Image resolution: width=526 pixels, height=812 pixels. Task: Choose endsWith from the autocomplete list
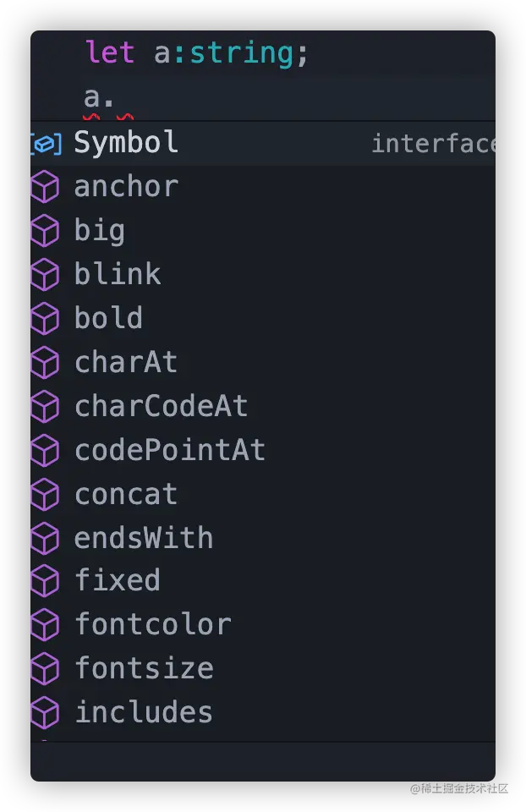(x=144, y=539)
